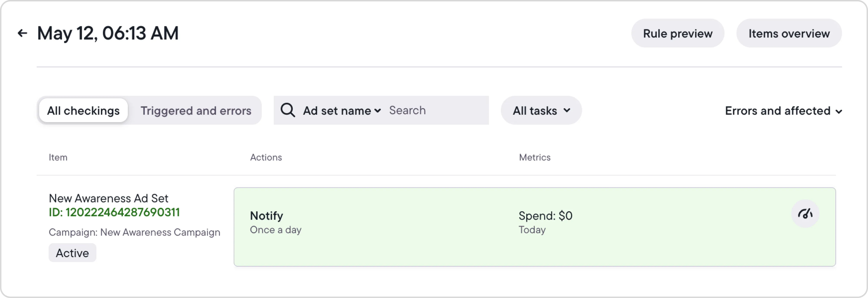Click the ad set ID link
Screen dimensions: 868x298
114,213
